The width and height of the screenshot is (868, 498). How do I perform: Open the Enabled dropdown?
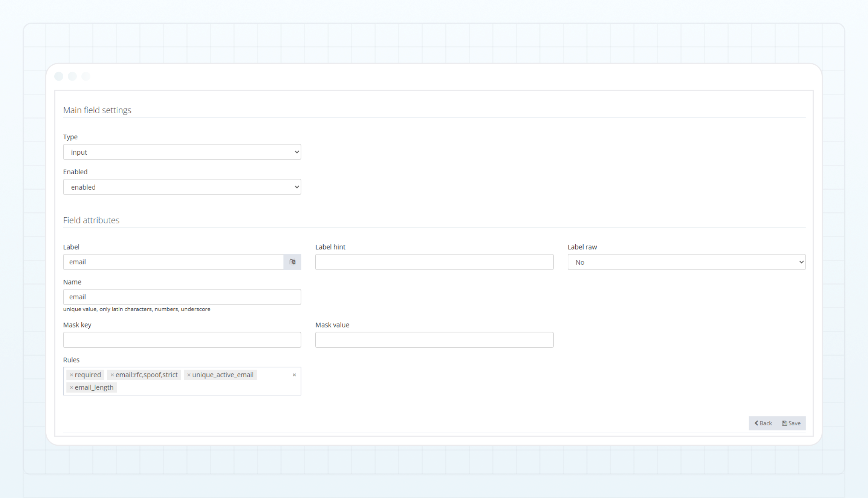coord(182,187)
